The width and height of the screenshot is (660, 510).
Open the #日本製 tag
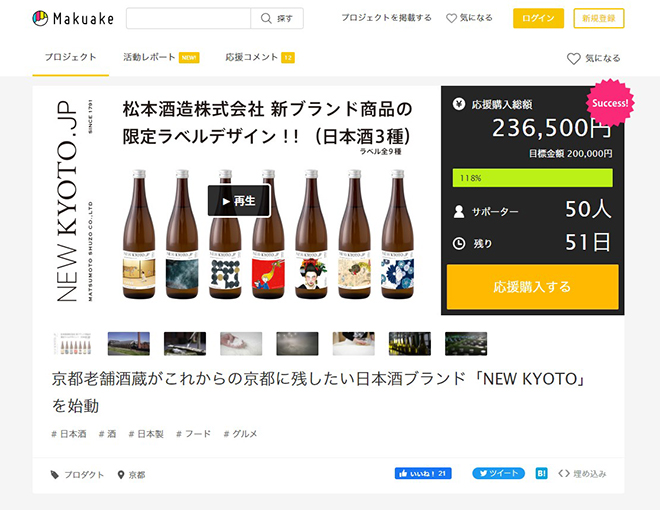tap(146, 434)
